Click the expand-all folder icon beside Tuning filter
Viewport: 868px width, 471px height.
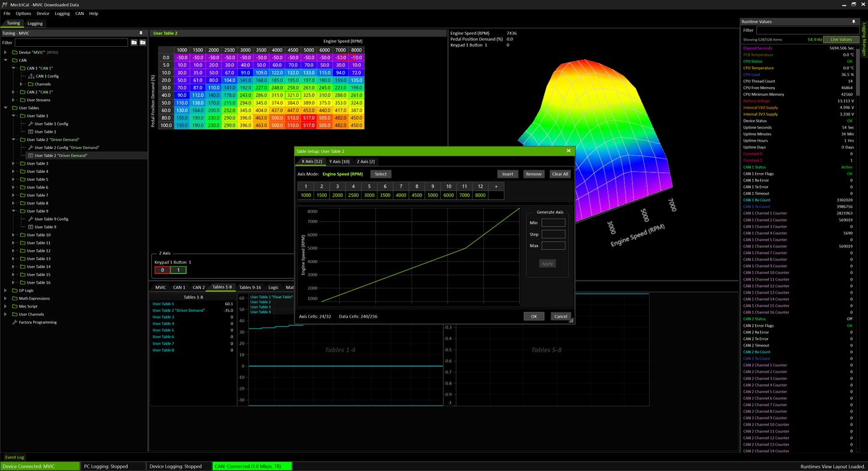point(142,43)
